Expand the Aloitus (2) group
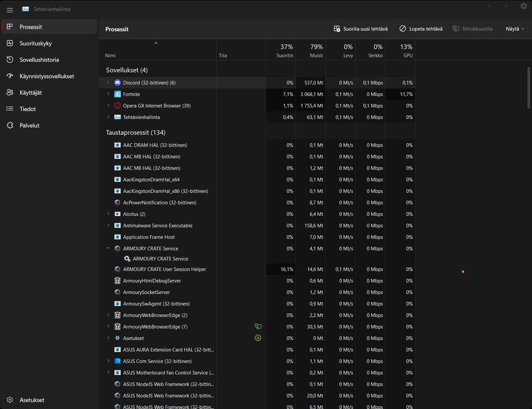Screen dimensions: 532x409 click(109, 214)
